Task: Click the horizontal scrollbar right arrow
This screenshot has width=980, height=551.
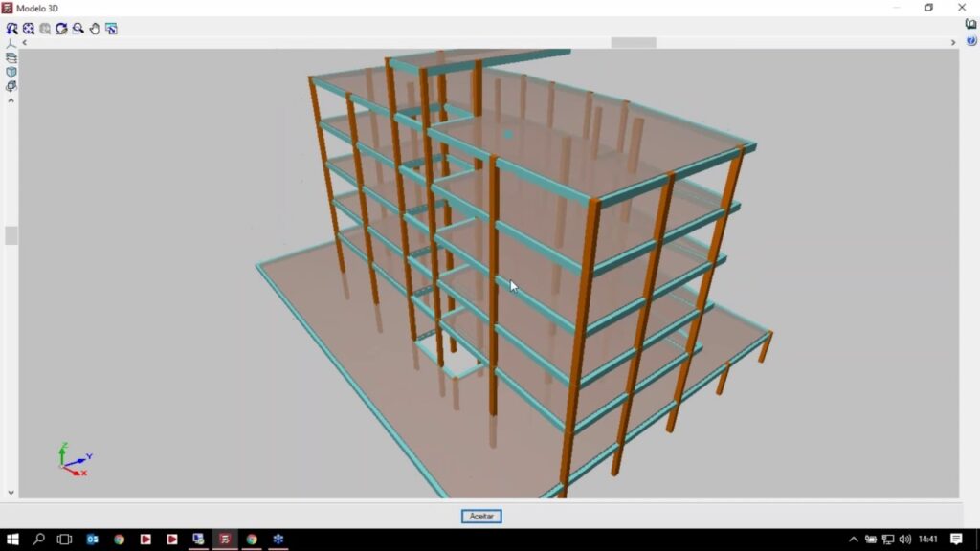Action: click(x=953, y=43)
